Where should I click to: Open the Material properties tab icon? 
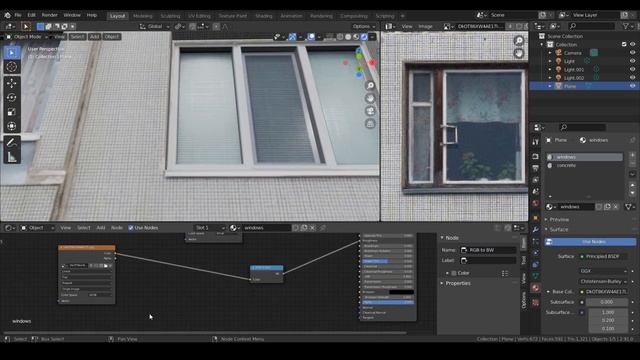coord(536,288)
